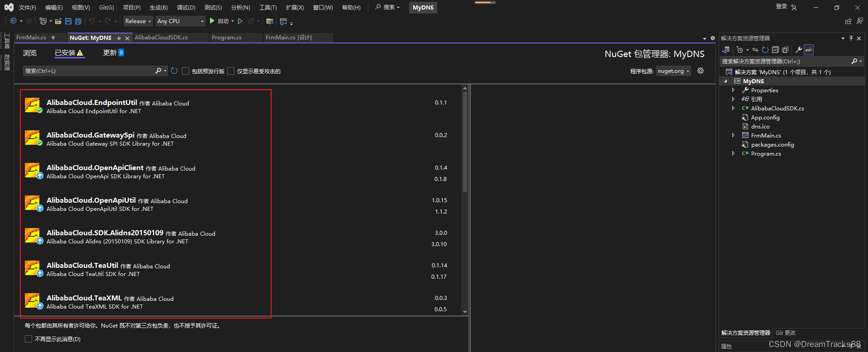
Task: Click the open file folder icon
Action: (x=58, y=21)
